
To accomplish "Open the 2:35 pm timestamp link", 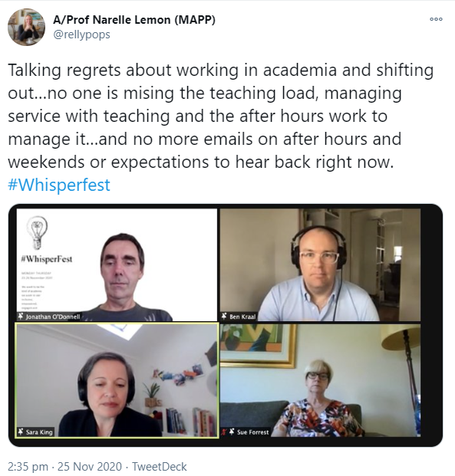I will coord(28,466).
